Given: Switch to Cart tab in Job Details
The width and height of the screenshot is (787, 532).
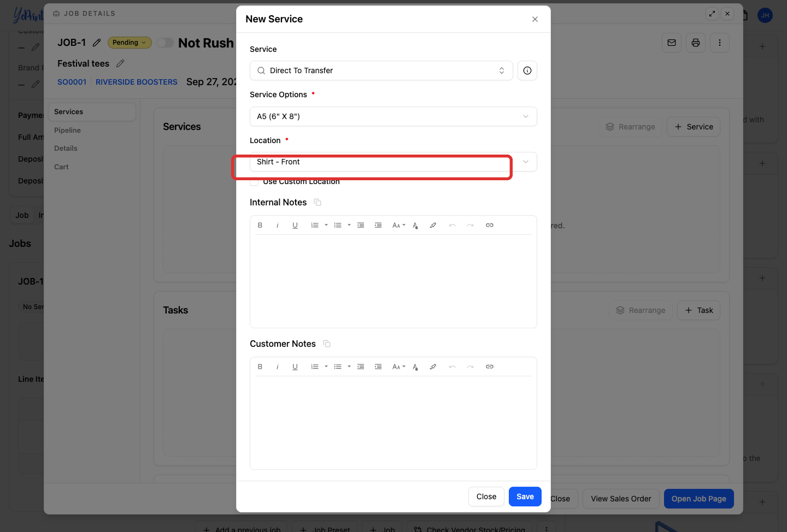Looking at the screenshot, I should point(61,167).
